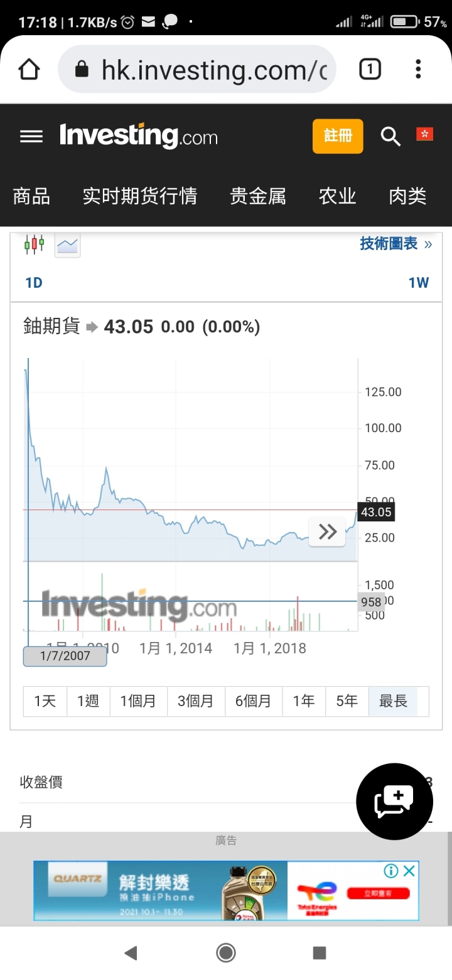Open the Hong Kong flag region selector

coord(424,134)
